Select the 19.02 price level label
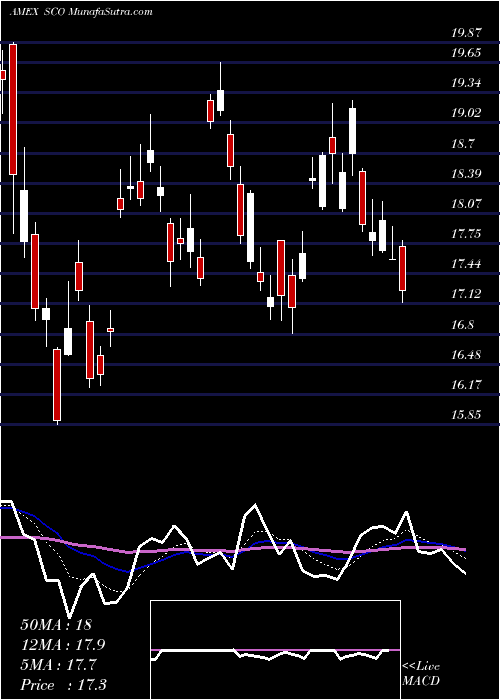The image size is (500, 700). pyautogui.click(x=467, y=113)
